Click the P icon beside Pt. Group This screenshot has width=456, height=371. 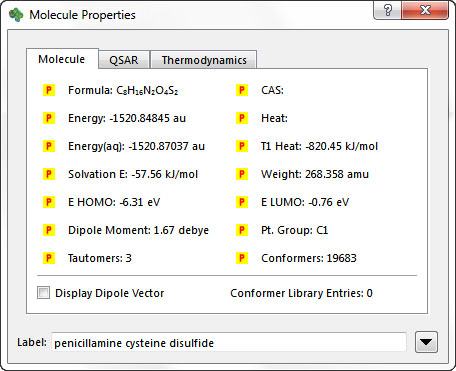[x=242, y=230]
